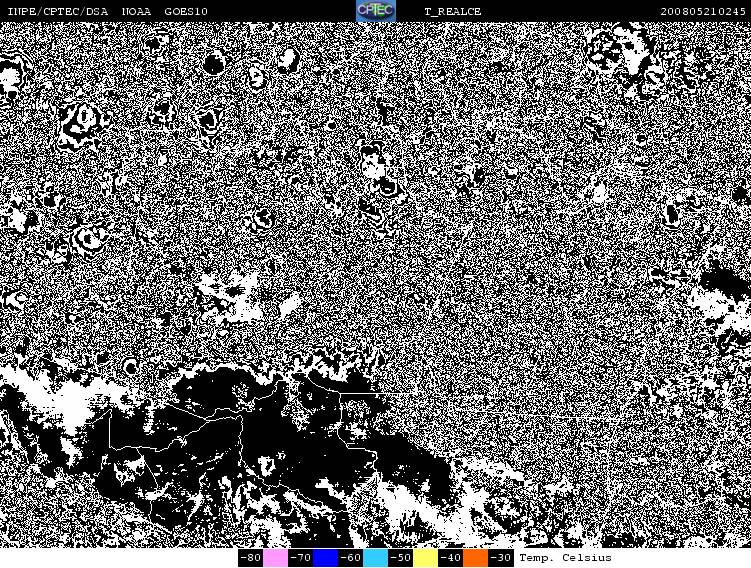Click the -80 temperature legend label
This screenshot has height=568, width=751.
point(250,558)
